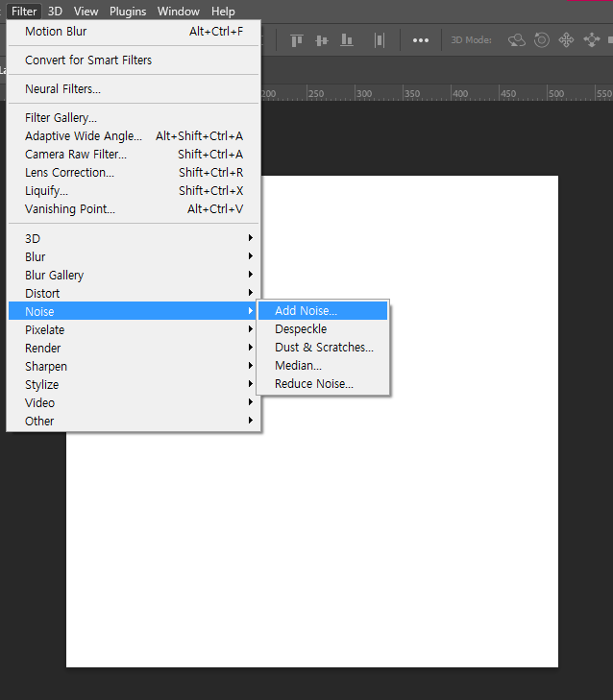Screen dimensions: 613x700
Task: Expand the Blur submenu
Action: tap(134, 256)
